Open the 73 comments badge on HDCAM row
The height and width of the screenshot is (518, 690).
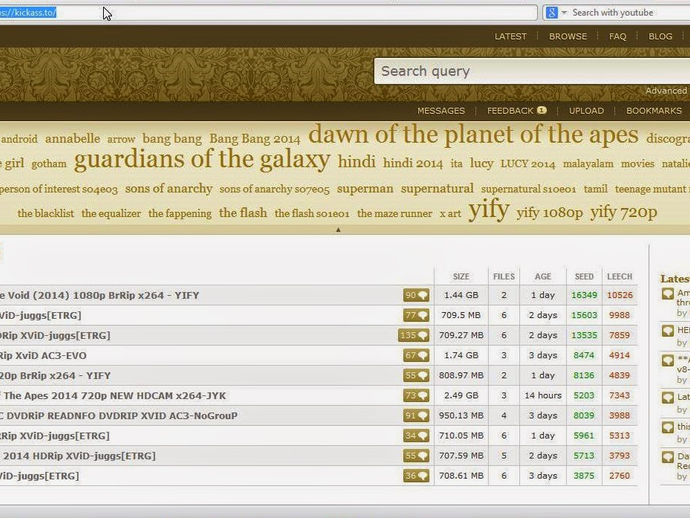tap(416, 396)
